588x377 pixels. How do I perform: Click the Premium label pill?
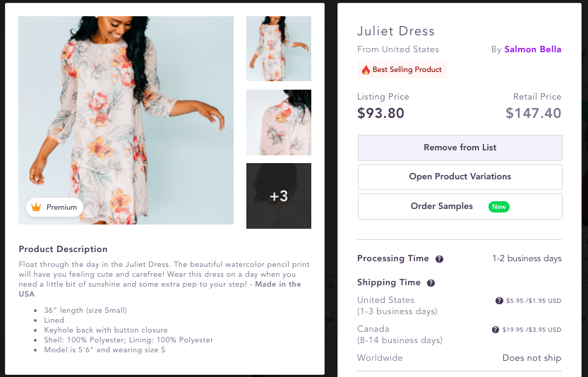(x=55, y=207)
